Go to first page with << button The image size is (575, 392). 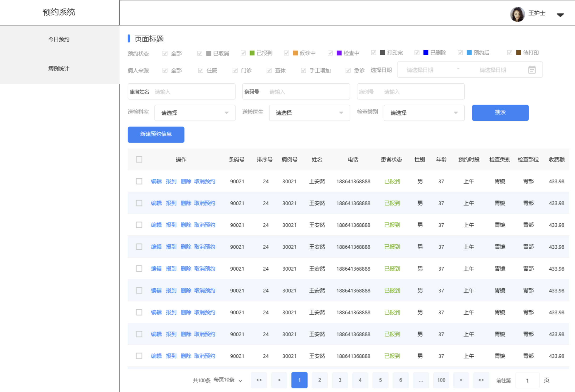(259, 380)
